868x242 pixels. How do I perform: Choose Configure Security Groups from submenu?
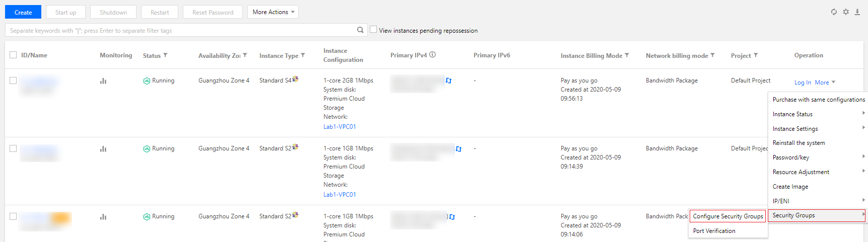[728, 216]
